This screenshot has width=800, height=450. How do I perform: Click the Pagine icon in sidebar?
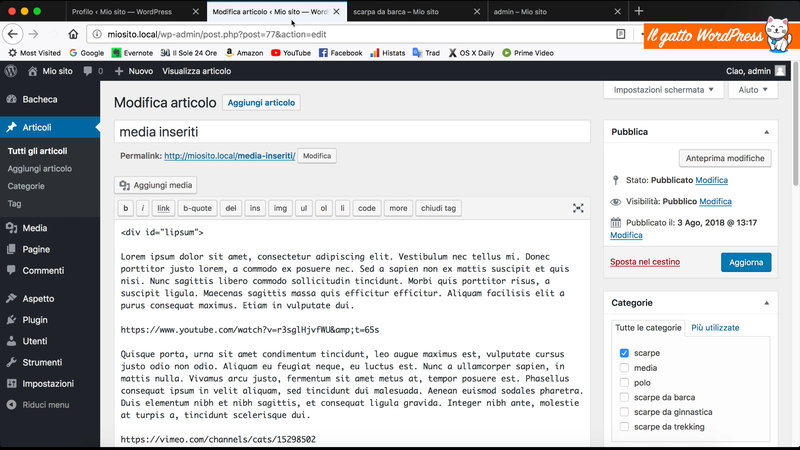11,249
